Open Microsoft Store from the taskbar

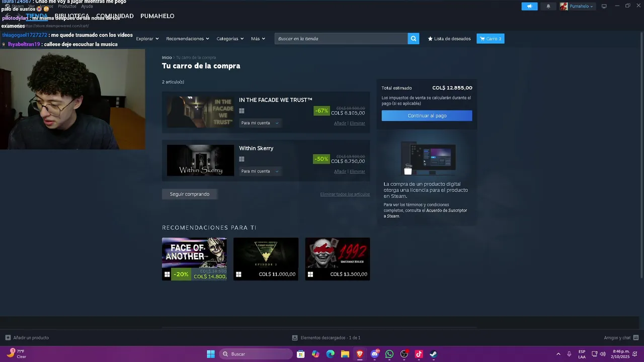[300, 354]
